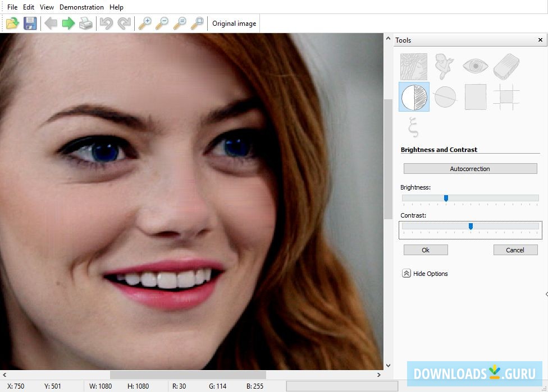Zoom out with the minus magnifier icon
Screen dimensions: 548x392
pyautogui.click(x=162, y=24)
